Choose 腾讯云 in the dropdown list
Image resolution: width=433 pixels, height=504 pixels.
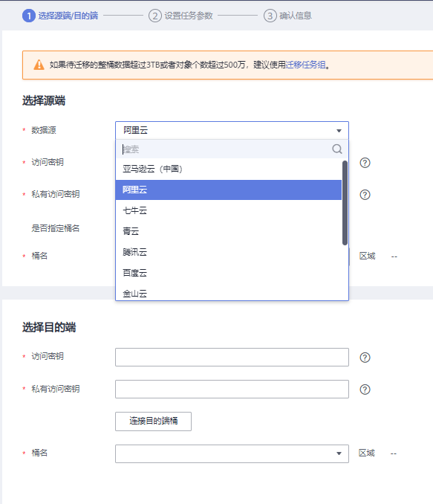tap(229, 252)
